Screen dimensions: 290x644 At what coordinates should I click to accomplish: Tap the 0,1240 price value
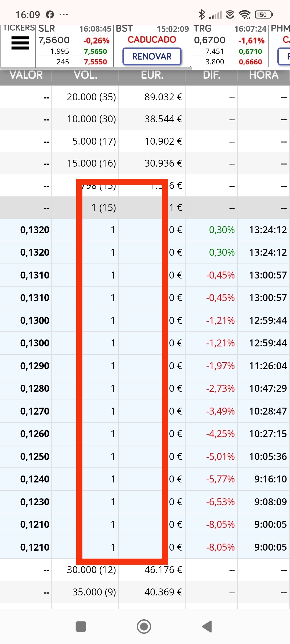35,479
